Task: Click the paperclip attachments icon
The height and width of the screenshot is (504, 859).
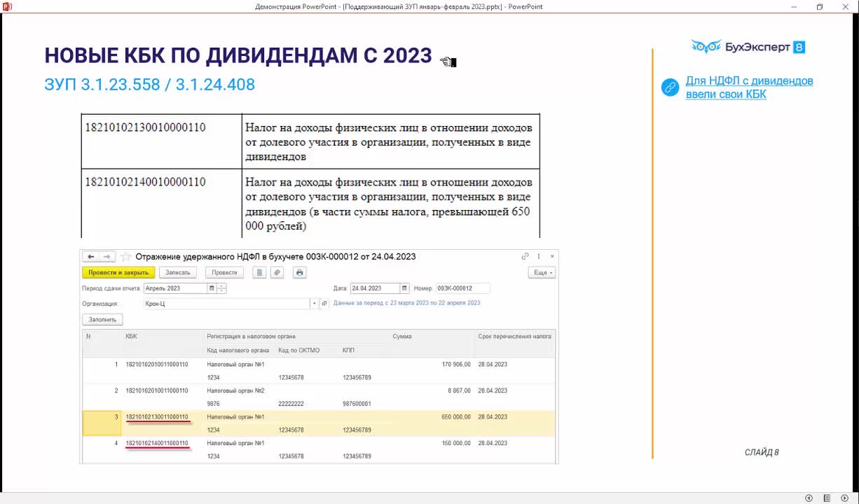Action: coord(277,272)
